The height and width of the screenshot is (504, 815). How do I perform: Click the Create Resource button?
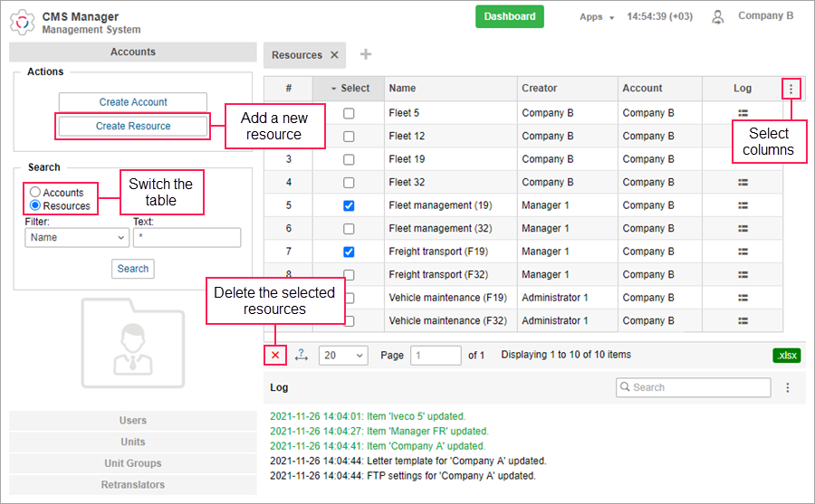(x=133, y=126)
